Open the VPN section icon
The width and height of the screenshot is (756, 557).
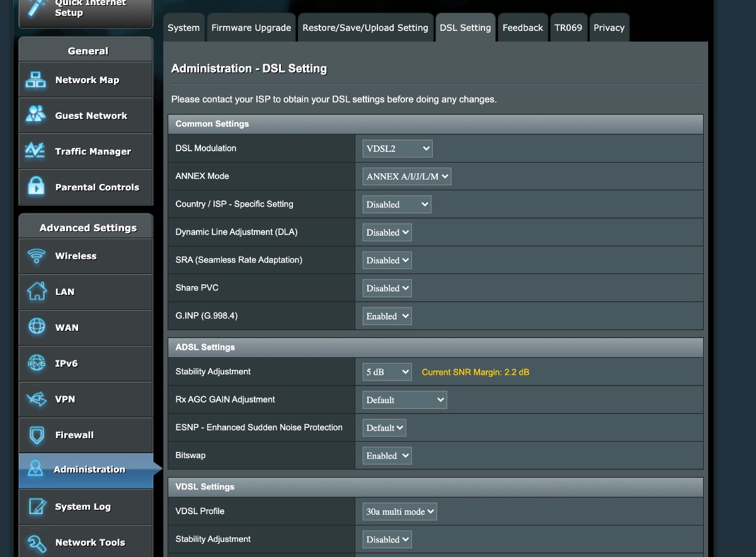[x=36, y=399]
